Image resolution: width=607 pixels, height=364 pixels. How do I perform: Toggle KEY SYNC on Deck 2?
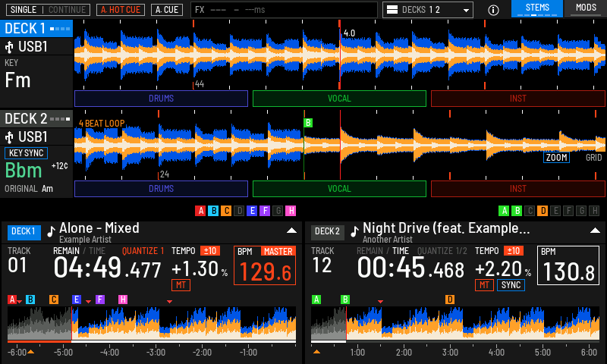point(26,153)
